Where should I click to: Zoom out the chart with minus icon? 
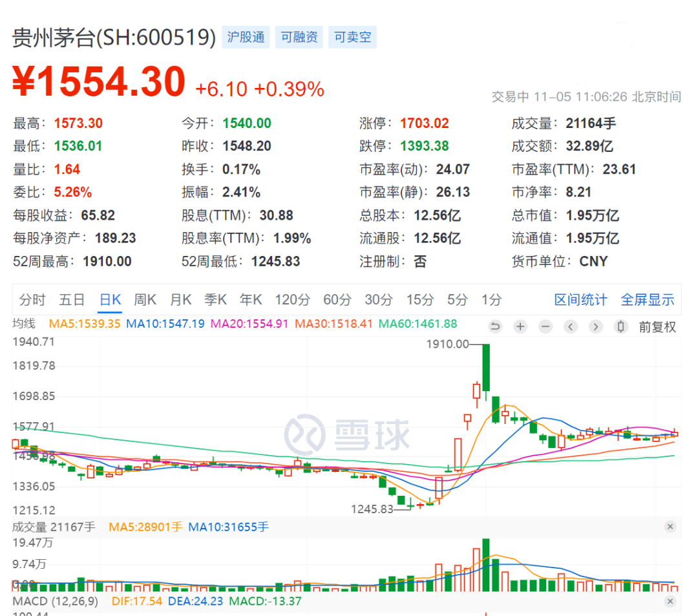545,326
